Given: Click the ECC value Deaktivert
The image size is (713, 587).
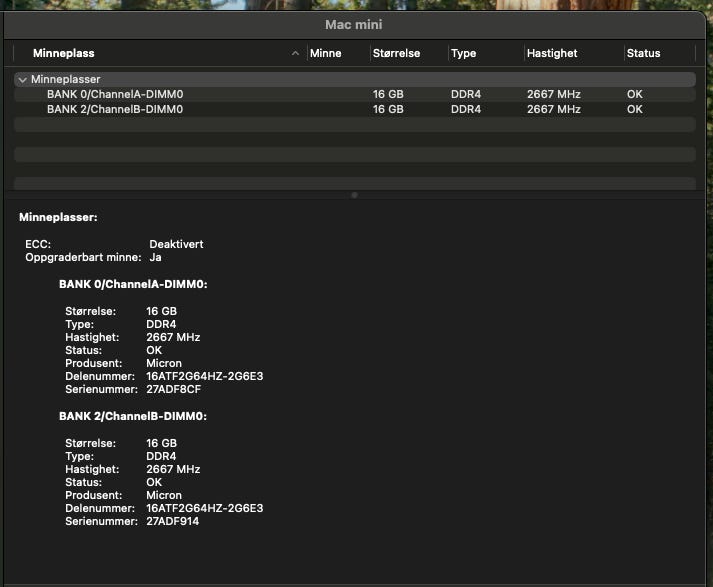Looking at the screenshot, I should click(x=176, y=244).
